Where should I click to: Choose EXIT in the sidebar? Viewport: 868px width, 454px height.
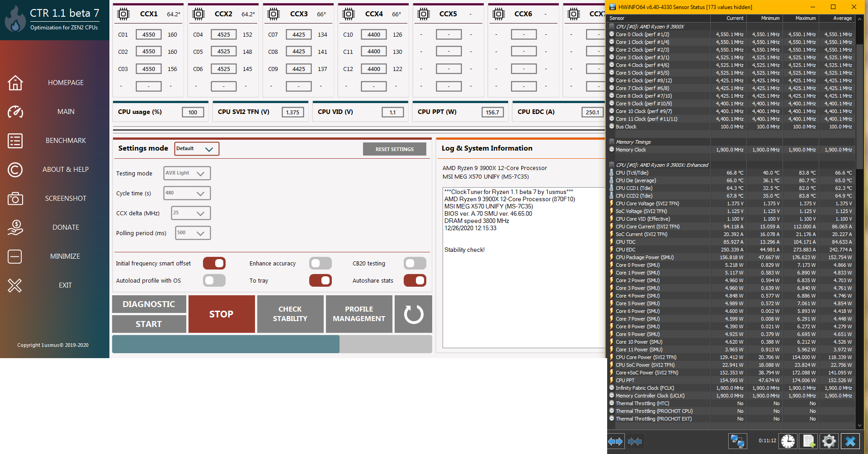pyautogui.click(x=65, y=285)
